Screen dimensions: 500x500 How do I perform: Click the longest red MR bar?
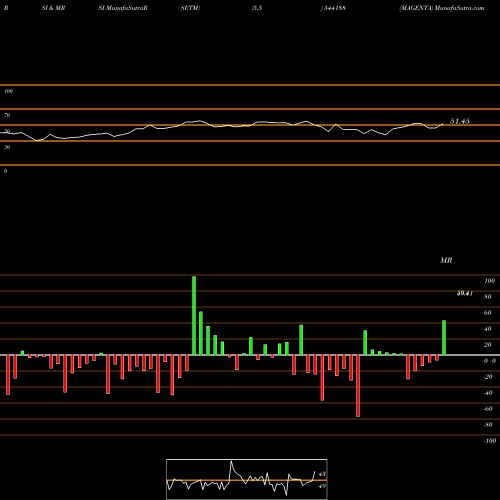(358, 386)
